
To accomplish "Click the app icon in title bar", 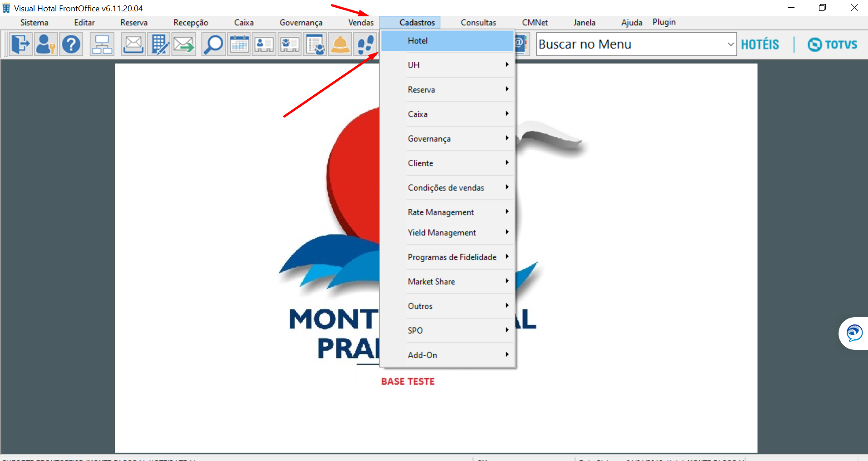I will click(6, 8).
